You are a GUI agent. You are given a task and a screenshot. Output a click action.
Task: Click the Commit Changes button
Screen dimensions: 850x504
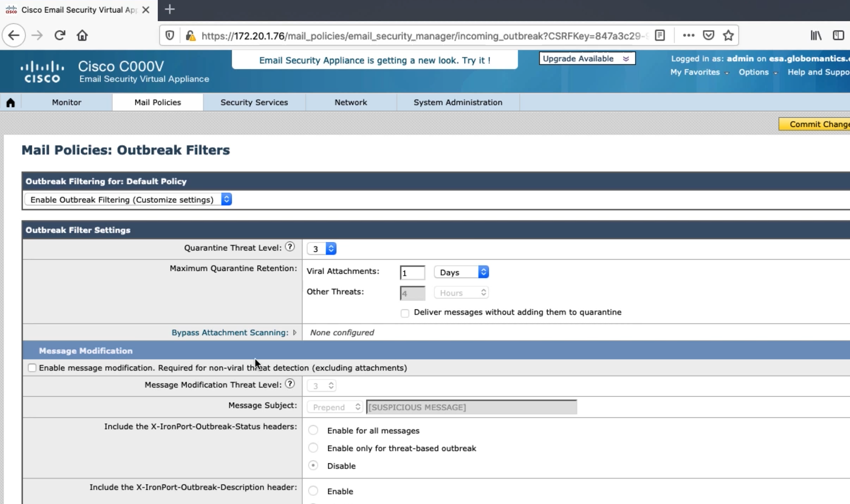click(815, 124)
